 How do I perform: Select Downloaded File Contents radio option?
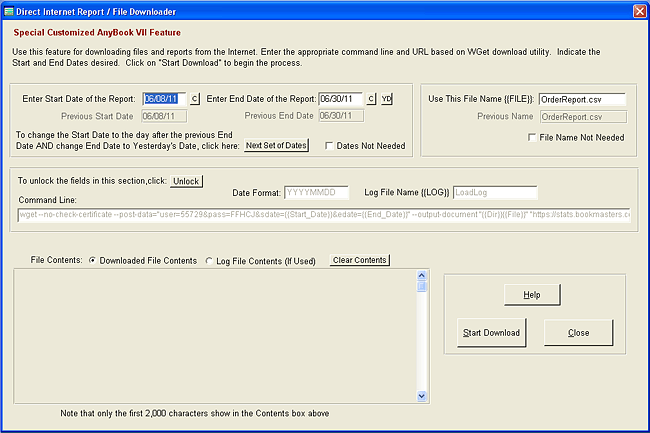coord(94,261)
